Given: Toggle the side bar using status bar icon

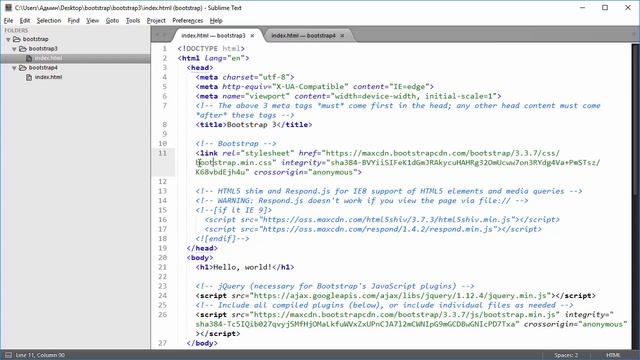Looking at the screenshot, I should pyautogui.click(x=8, y=355).
